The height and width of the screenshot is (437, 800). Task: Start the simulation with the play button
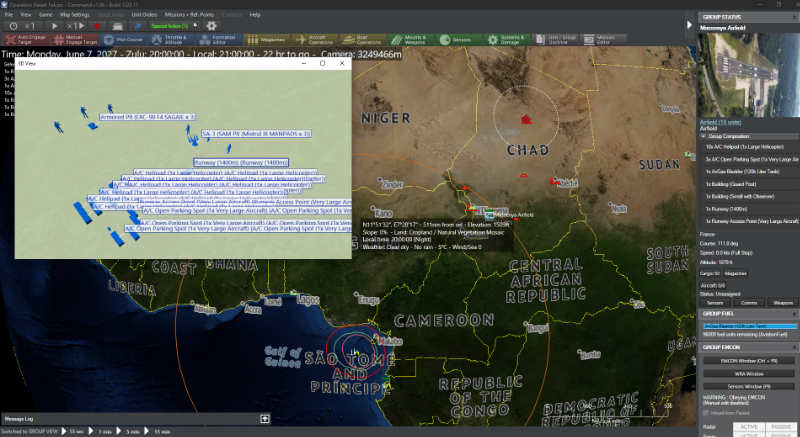point(55,26)
